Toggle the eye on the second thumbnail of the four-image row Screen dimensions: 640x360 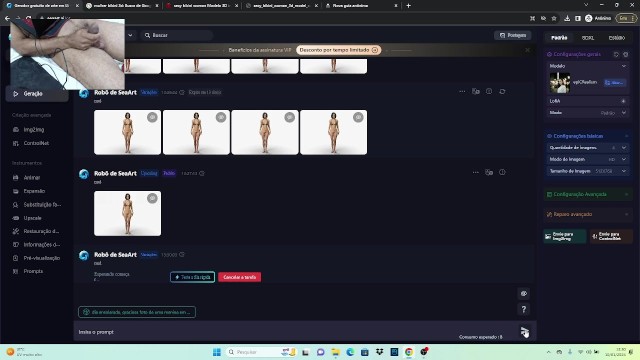click(221, 117)
